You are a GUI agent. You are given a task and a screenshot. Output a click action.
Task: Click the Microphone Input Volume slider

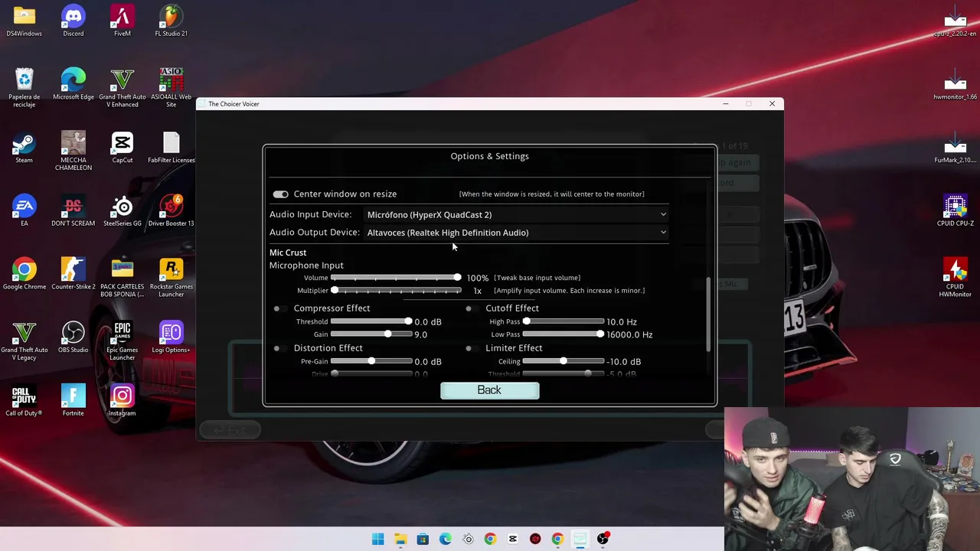tap(396, 278)
